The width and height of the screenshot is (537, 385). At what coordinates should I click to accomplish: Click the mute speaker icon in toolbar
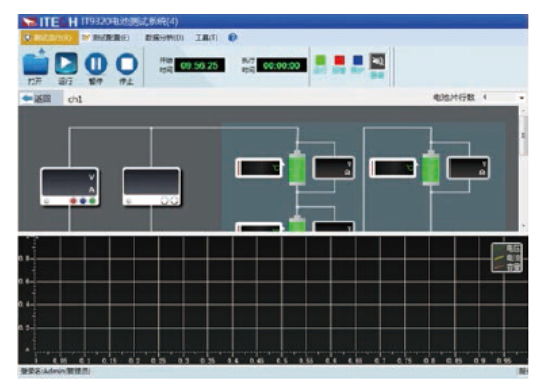377,62
